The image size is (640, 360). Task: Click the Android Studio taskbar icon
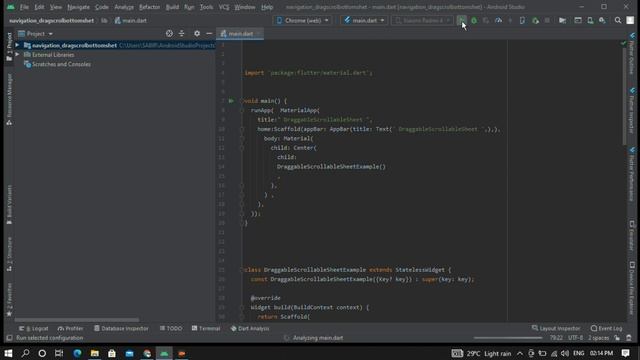click(x=164, y=353)
